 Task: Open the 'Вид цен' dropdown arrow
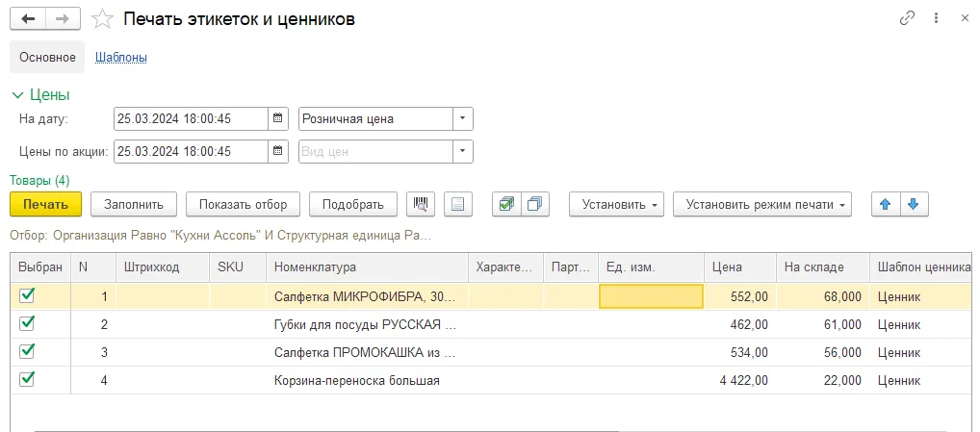(x=462, y=151)
